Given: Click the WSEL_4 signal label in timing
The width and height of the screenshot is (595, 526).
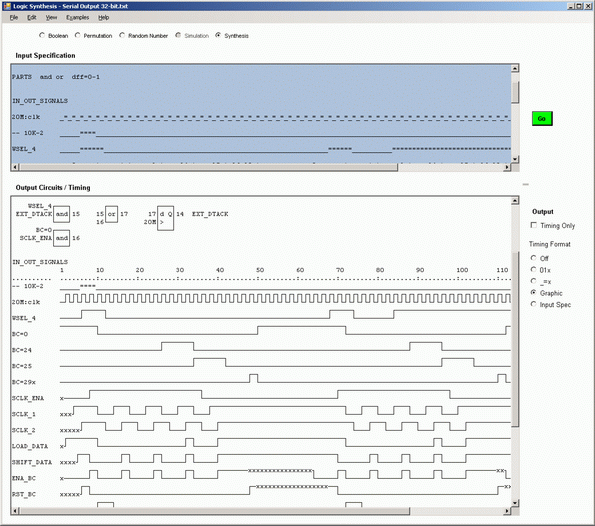Looking at the screenshot, I should tap(24, 318).
